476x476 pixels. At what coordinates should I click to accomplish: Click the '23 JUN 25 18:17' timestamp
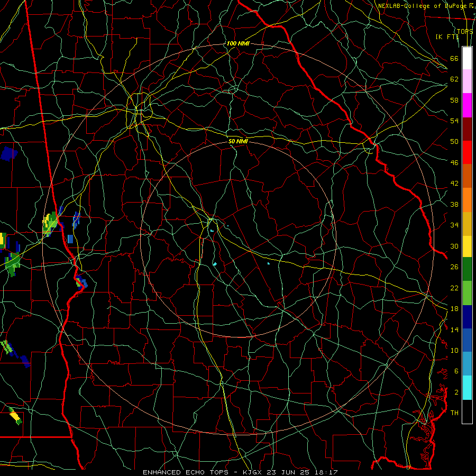pyautogui.click(x=302, y=472)
